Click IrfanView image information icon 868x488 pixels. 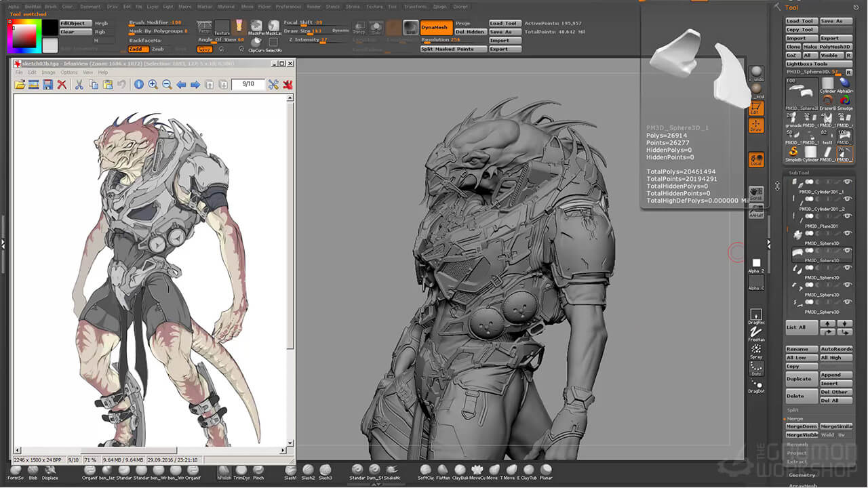pos(139,85)
